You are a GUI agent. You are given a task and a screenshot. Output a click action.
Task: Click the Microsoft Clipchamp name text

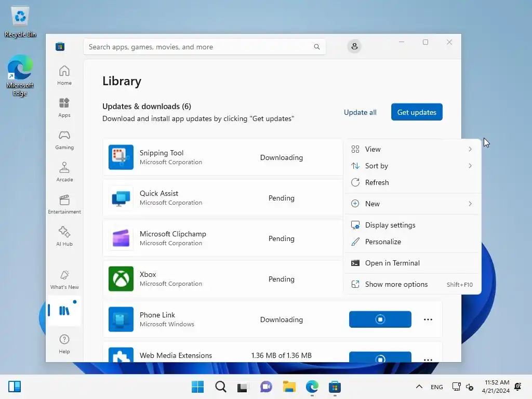pyautogui.click(x=172, y=234)
